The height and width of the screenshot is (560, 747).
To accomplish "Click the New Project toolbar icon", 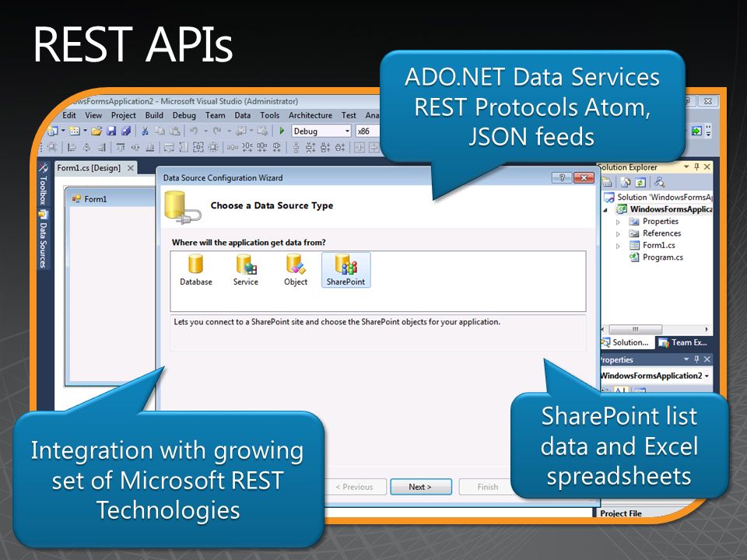I will tap(52, 131).
